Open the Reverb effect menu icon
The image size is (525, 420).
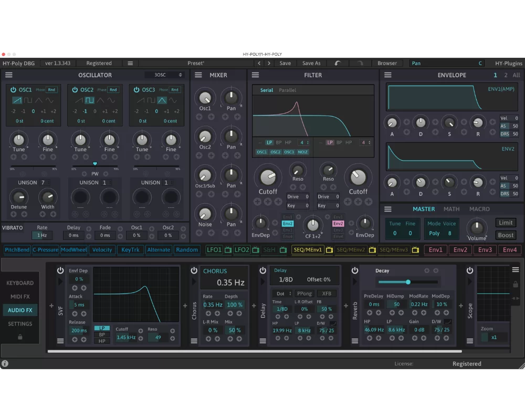click(x=355, y=341)
